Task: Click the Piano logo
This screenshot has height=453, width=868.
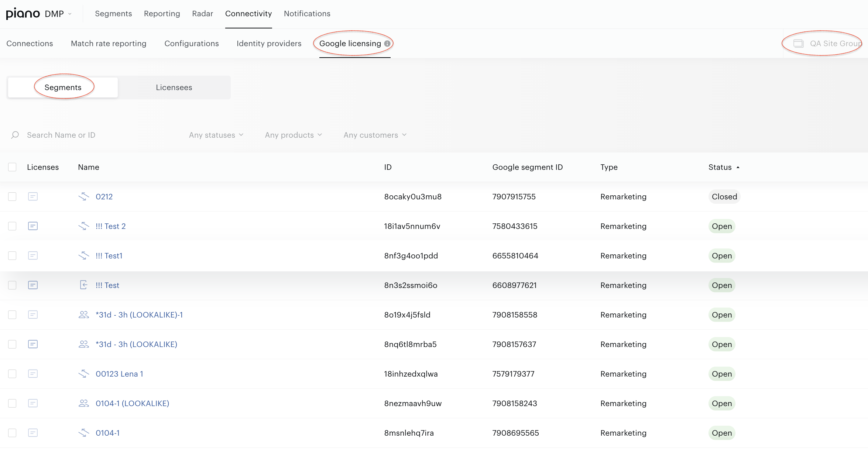Action: [23, 14]
